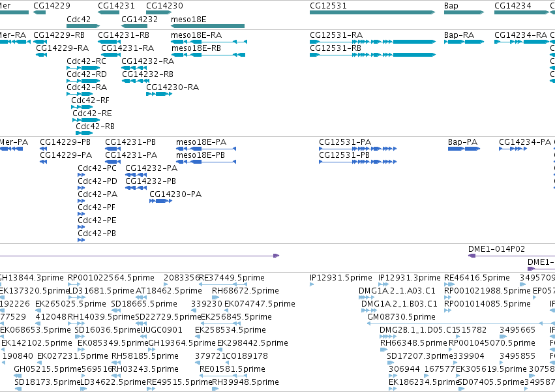Click the Cdc42 gene label
The image size is (555, 392).
(78, 19)
